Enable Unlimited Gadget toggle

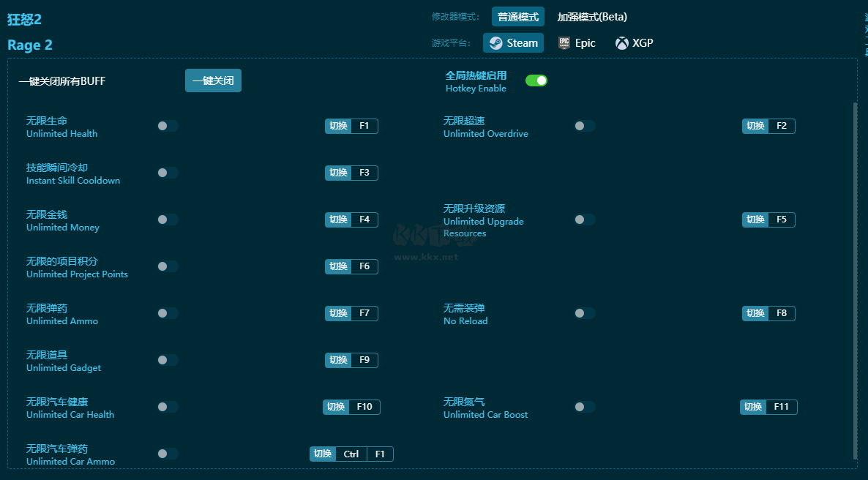click(x=167, y=360)
